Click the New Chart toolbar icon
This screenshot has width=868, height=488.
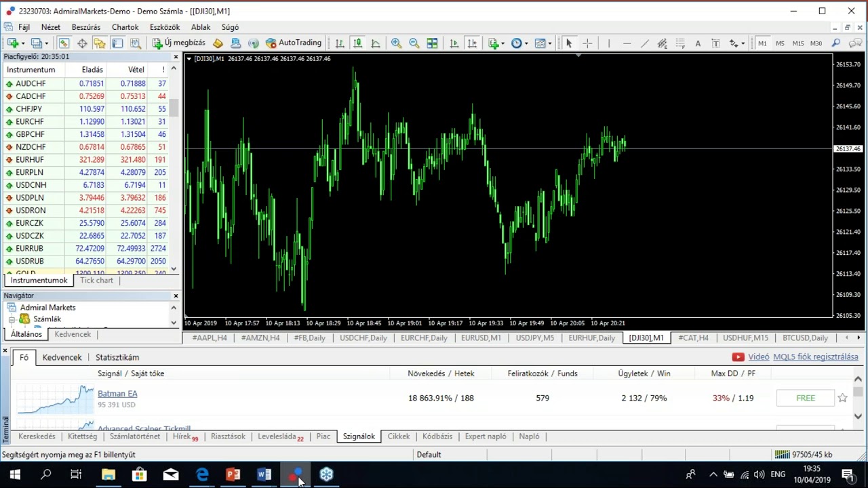coord(13,43)
